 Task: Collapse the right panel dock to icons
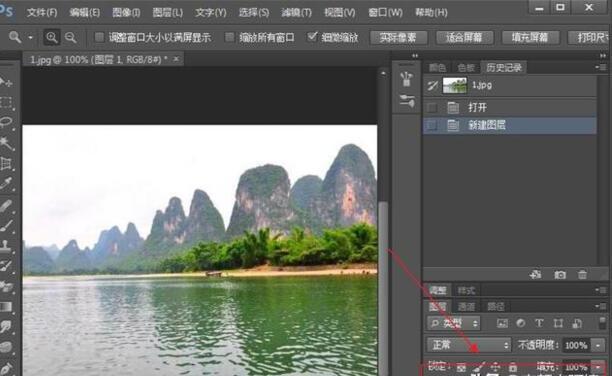tap(603, 56)
